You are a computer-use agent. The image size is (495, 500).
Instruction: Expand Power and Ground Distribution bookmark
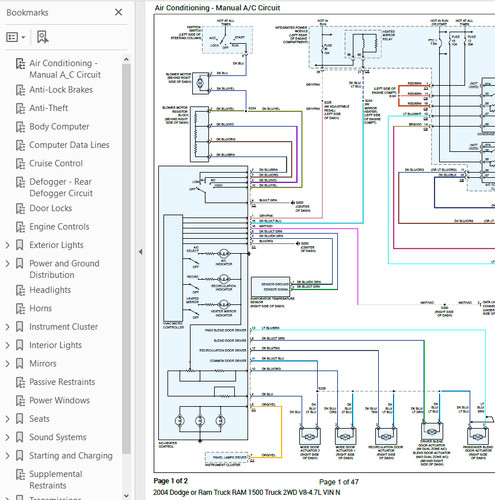coord(7,263)
